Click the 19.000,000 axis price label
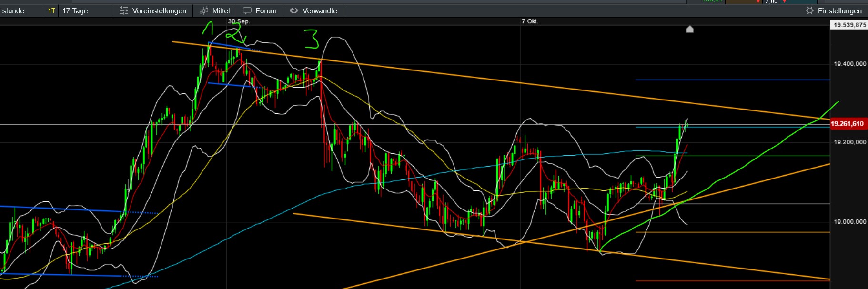The width and height of the screenshot is (868, 289). pos(849,222)
